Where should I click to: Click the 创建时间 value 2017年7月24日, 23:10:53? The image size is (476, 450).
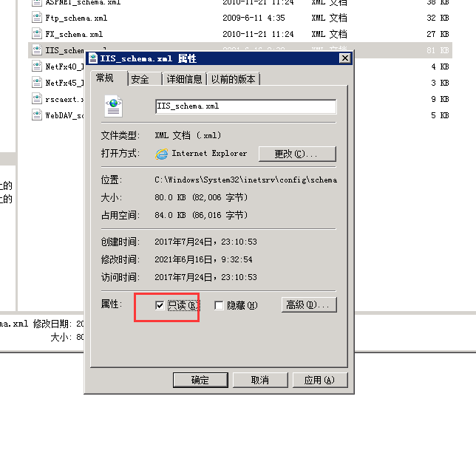point(205,242)
